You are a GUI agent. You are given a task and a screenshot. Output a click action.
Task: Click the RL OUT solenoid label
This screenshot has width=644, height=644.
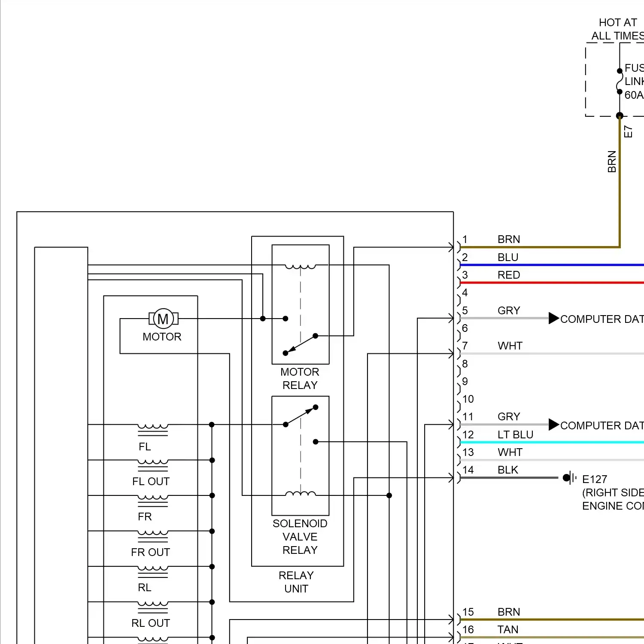point(151,623)
